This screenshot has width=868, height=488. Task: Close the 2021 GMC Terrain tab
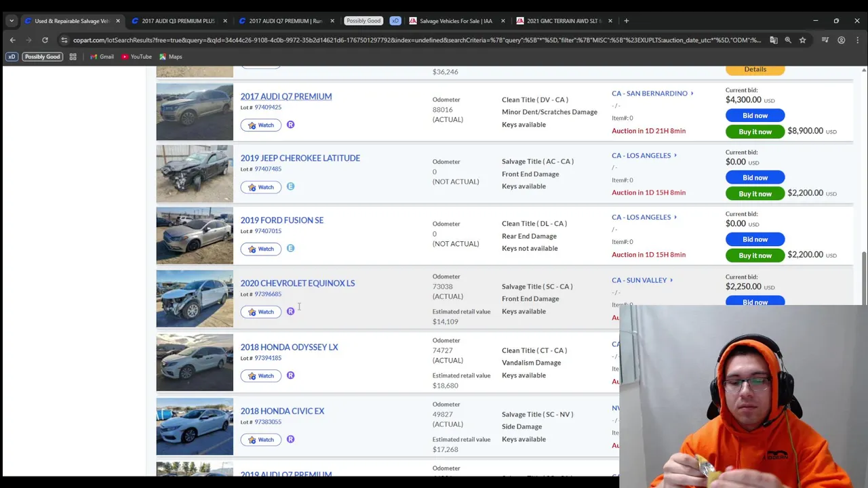(x=610, y=21)
